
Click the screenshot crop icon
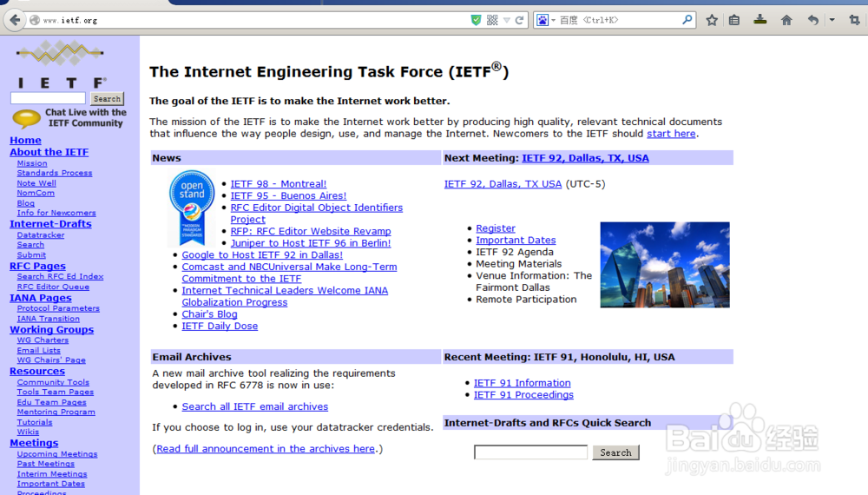854,21
